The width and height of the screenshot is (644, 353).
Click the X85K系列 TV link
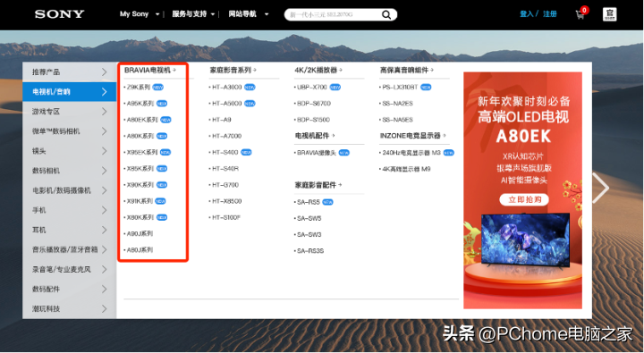pyautogui.click(x=140, y=169)
